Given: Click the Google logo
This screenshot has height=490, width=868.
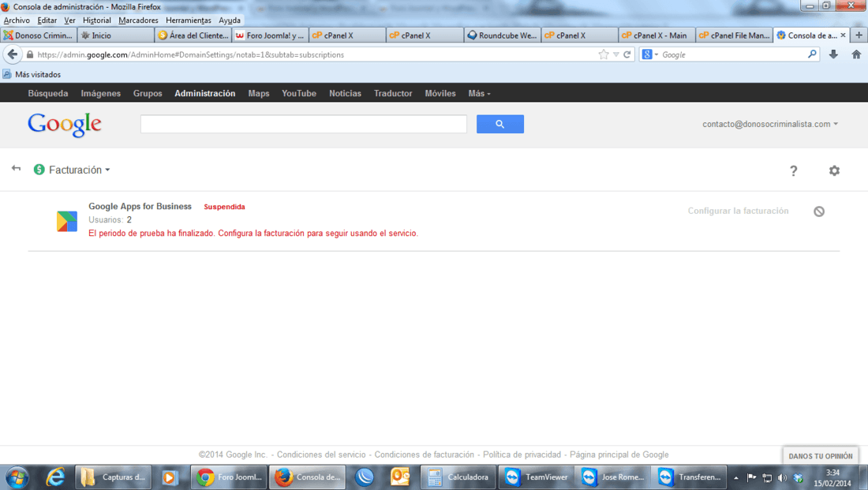Looking at the screenshot, I should click(x=64, y=125).
